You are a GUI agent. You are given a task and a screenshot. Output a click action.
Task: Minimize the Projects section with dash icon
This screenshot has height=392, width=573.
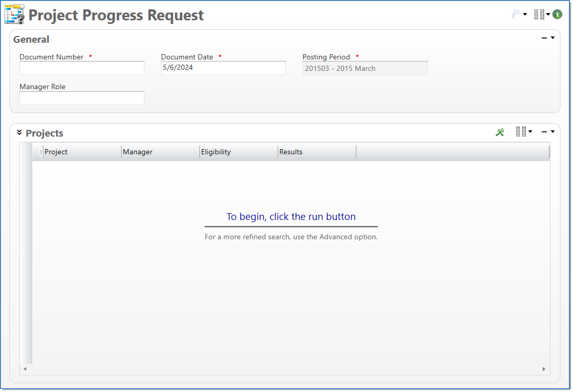pos(544,132)
